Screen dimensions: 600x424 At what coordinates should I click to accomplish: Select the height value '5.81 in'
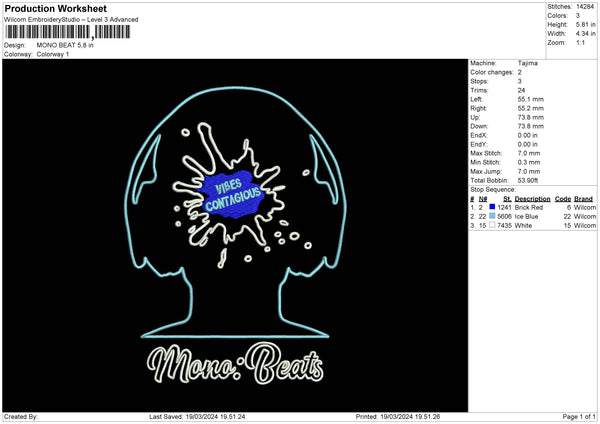coord(585,24)
